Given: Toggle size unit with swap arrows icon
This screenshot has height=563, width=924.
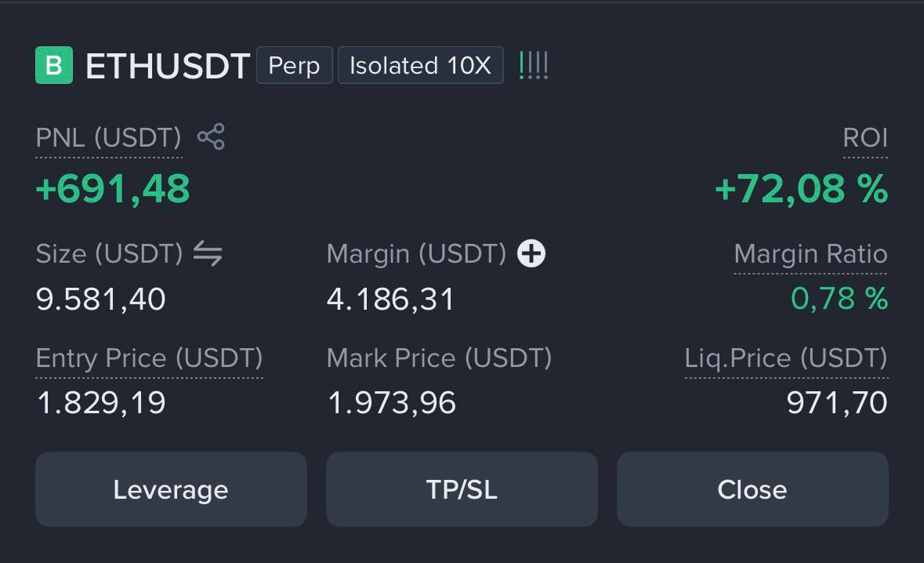Looking at the screenshot, I should point(208,253).
